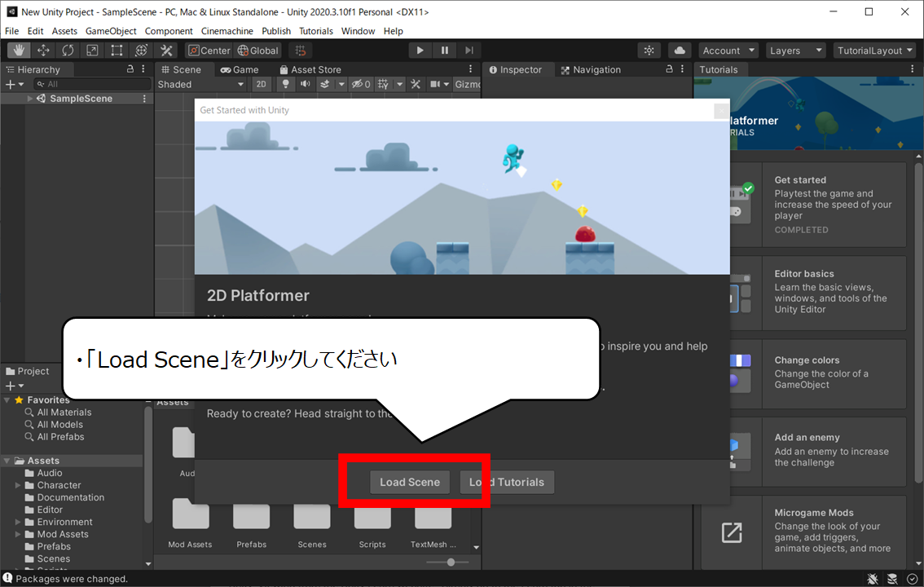
Task: Toggle scene effects layers icon
Action: tap(324, 84)
